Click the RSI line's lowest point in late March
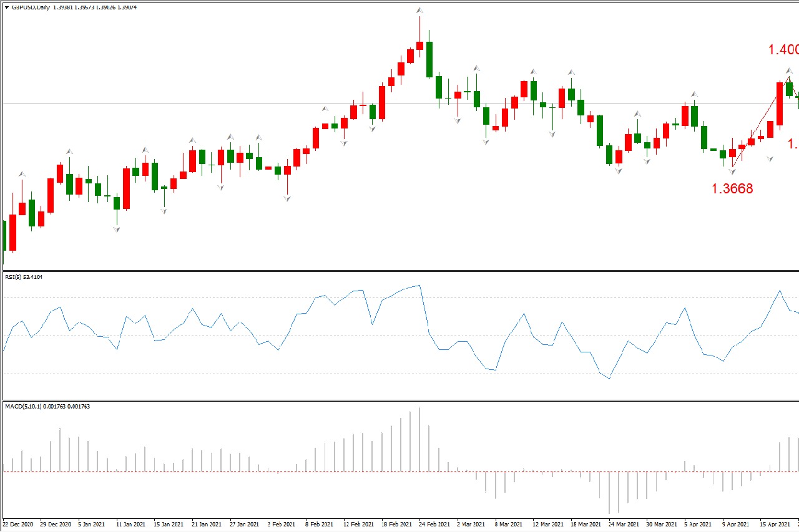The width and height of the screenshot is (799, 532). [609, 379]
